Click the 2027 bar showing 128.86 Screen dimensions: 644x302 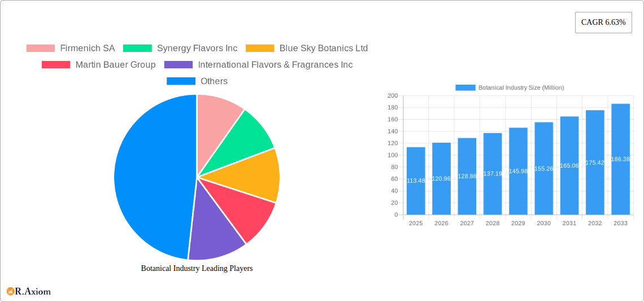pyautogui.click(x=467, y=177)
